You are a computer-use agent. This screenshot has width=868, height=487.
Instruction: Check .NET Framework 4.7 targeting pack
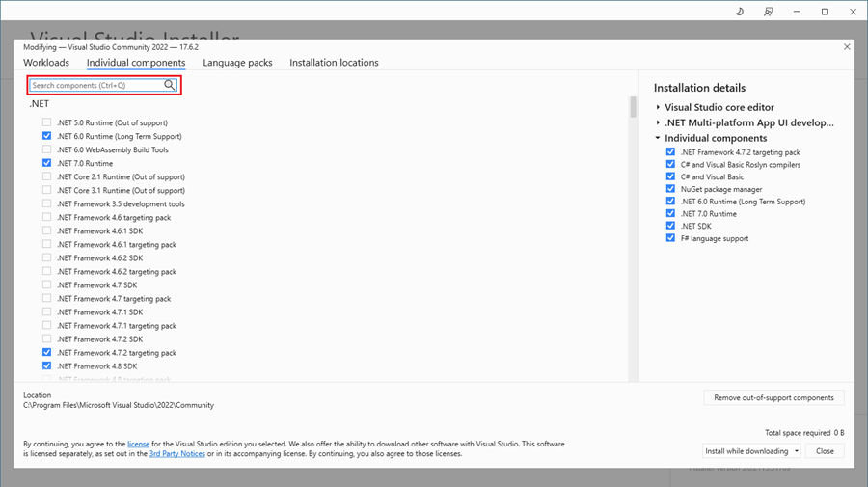point(46,298)
